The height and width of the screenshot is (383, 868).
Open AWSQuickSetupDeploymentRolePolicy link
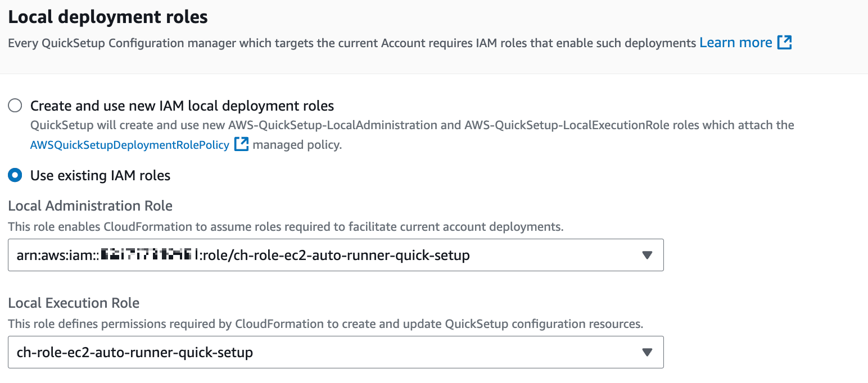pos(130,145)
